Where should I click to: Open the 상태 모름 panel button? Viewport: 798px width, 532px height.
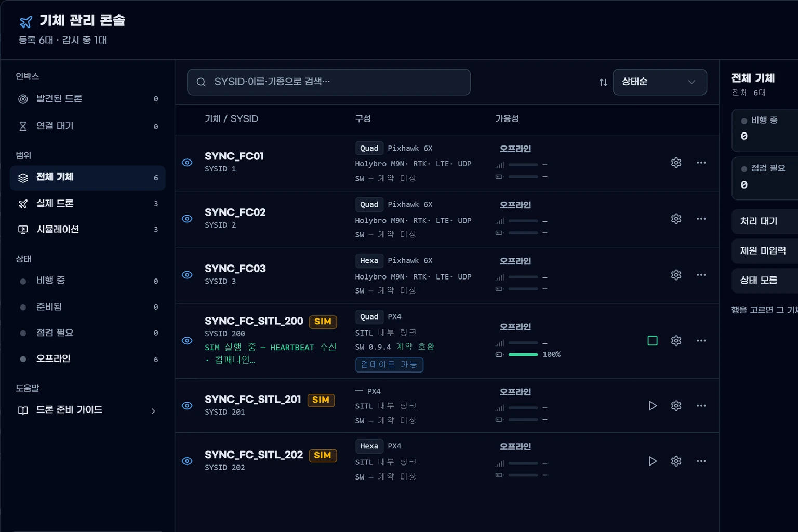click(x=765, y=281)
